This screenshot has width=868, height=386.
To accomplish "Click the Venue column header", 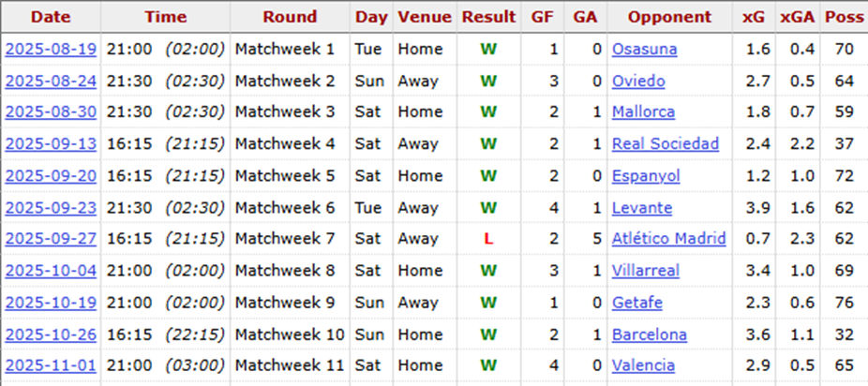I will point(424,17).
